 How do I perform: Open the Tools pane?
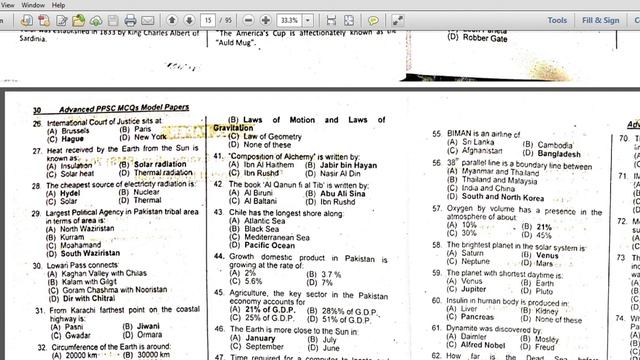click(x=557, y=20)
